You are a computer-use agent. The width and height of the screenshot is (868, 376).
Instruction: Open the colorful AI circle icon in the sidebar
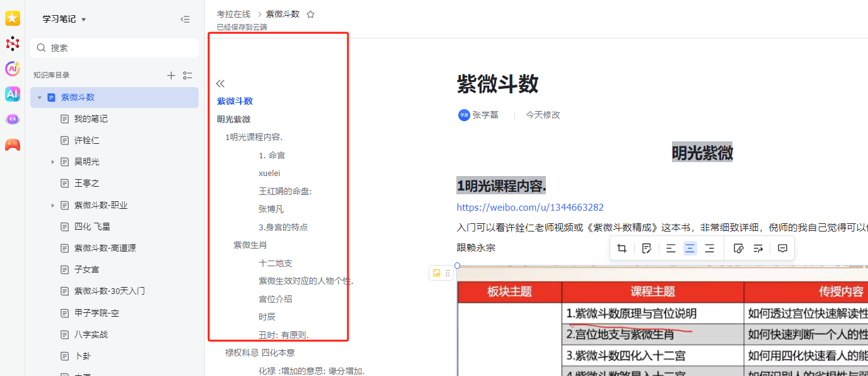coord(13,69)
